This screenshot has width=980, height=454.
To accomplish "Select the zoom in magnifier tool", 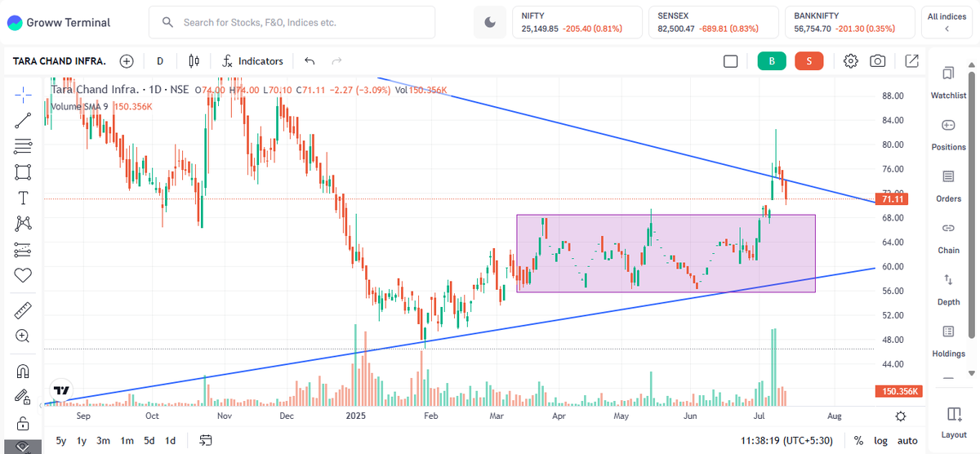I will point(23,336).
